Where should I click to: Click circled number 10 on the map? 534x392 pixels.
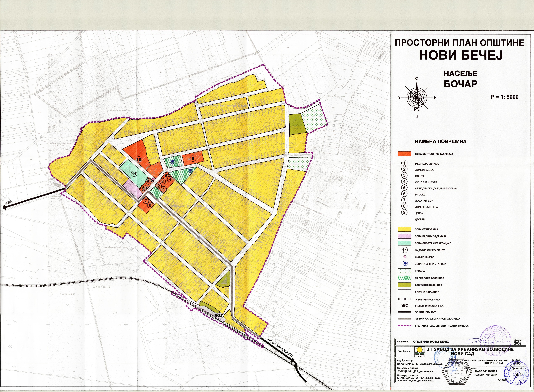(x=139, y=159)
